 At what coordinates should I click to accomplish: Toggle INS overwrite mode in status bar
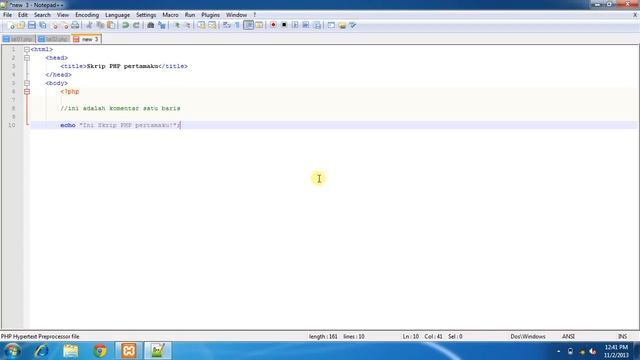[622, 337]
